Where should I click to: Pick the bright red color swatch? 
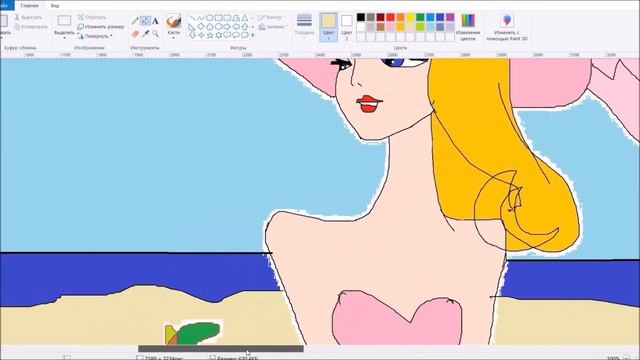click(390, 17)
